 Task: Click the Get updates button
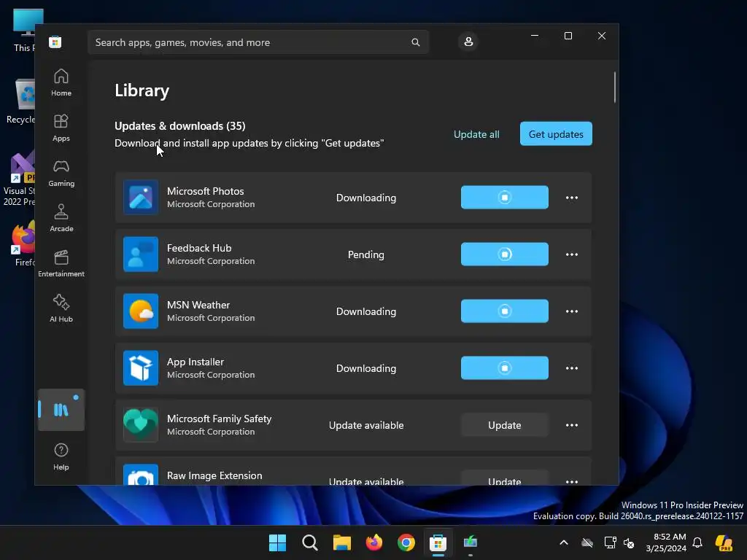point(556,134)
